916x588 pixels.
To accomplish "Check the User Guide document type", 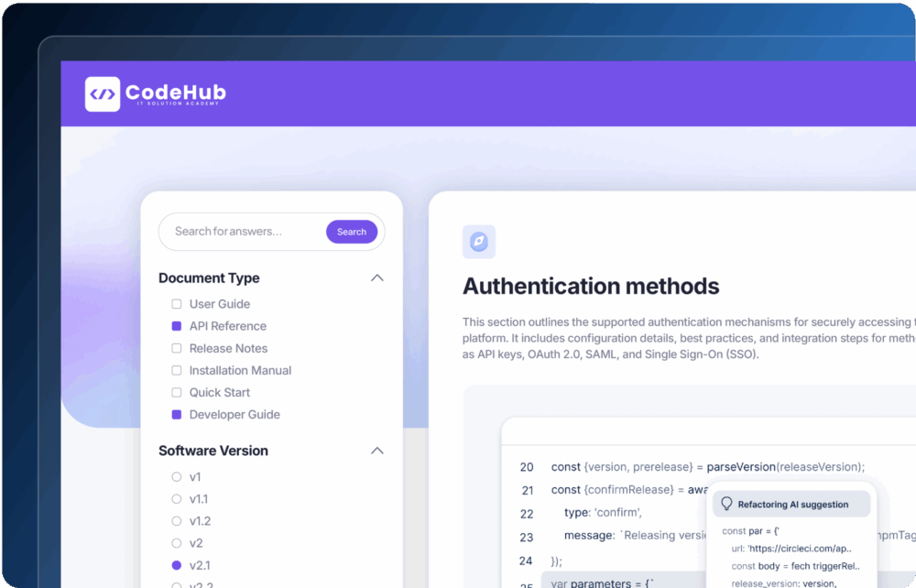I will (x=176, y=303).
